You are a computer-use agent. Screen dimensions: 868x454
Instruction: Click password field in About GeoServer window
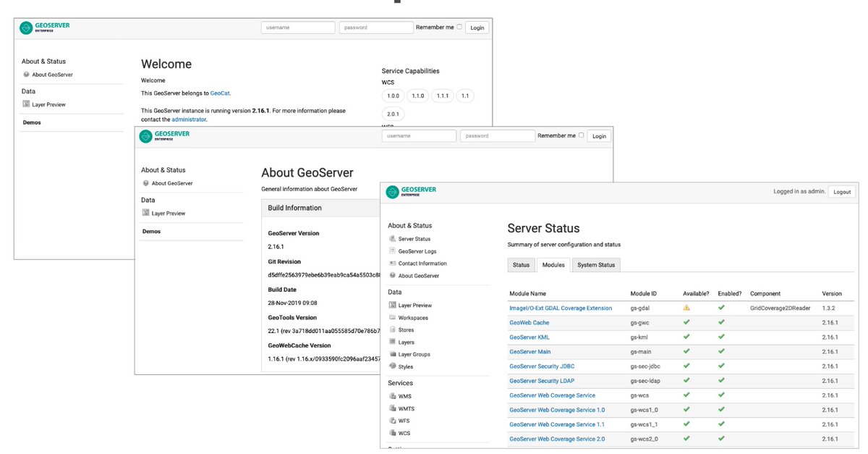tap(498, 136)
